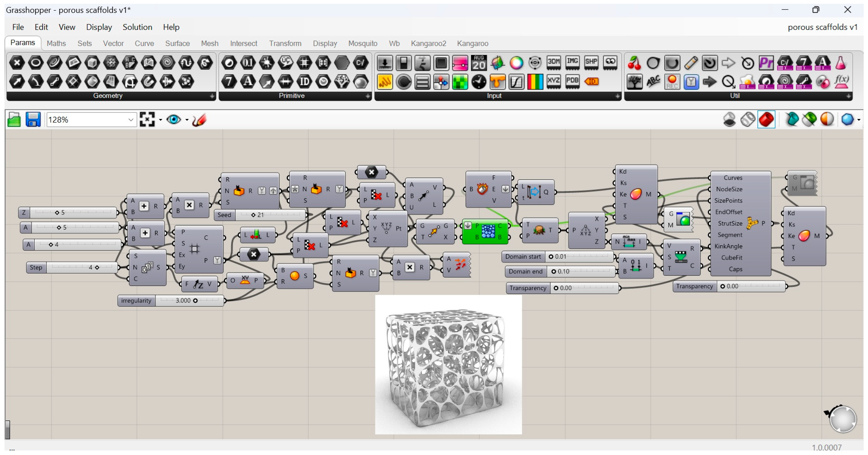Image resolution: width=868 pixels, height=455 pixels.
Task: Expand the Geometry panel plus button
Action: 212,96
